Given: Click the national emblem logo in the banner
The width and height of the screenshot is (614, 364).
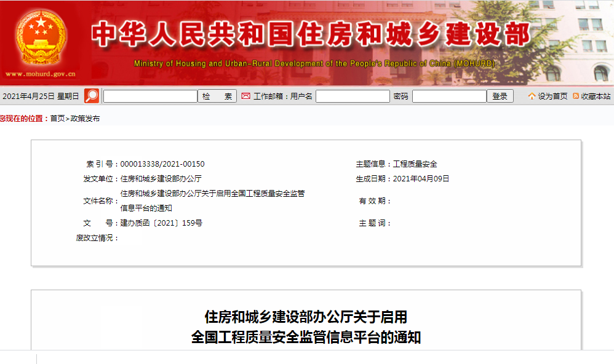Looking at the screenshot, I should click(41, 37).
